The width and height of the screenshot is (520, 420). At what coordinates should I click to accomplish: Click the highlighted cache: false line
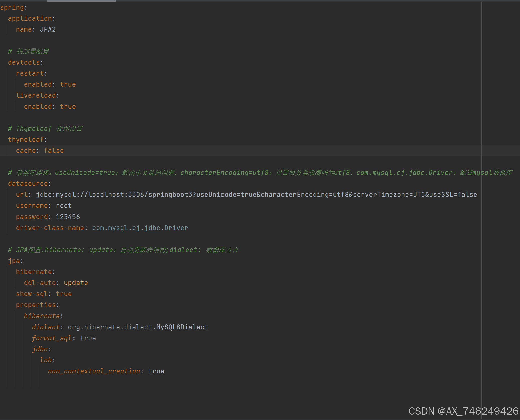click(40, 150)
